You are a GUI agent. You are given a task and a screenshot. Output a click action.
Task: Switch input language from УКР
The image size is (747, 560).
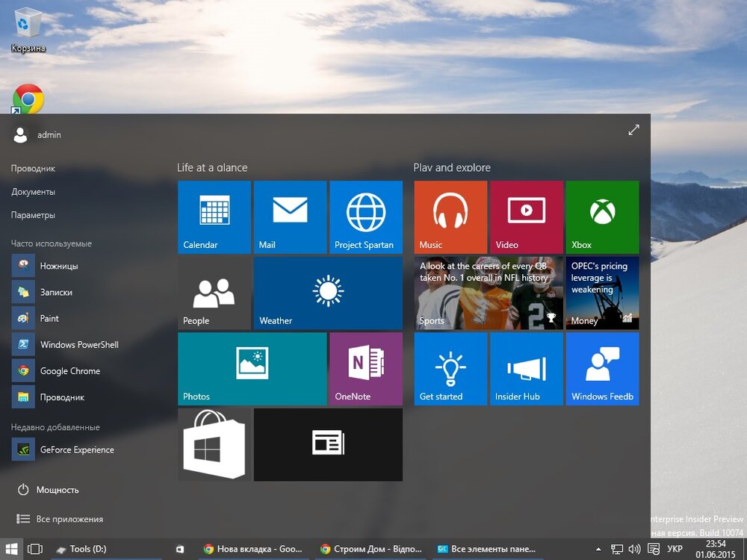click(x=674, y=549)
